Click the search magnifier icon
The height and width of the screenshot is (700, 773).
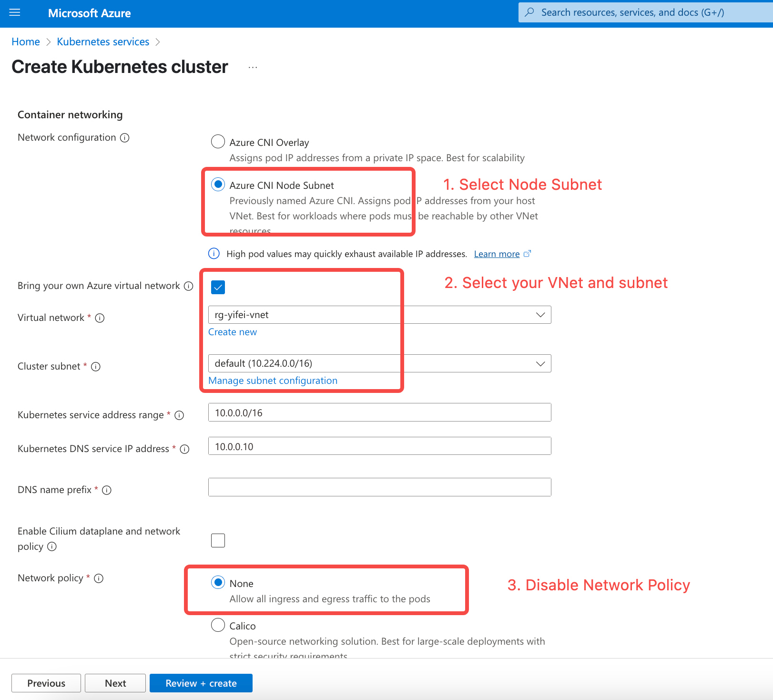(529, 12)
